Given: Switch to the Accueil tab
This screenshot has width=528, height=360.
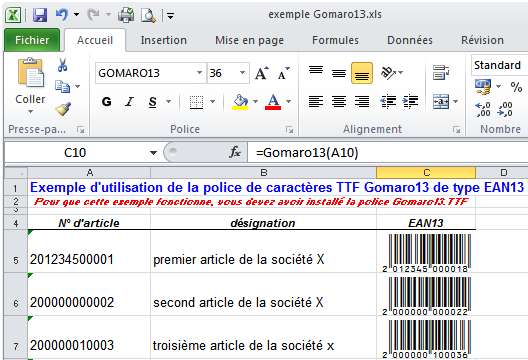Looking at the screenshot, I should [x=95, y=40].
